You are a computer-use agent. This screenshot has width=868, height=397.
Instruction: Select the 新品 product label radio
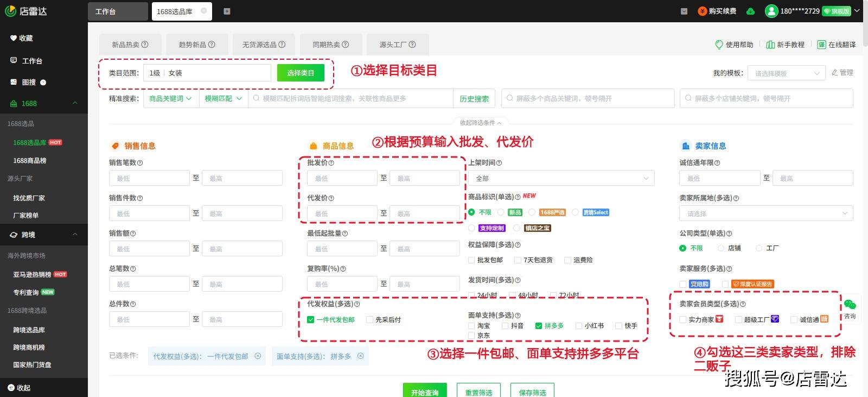[x=501, y=212]
